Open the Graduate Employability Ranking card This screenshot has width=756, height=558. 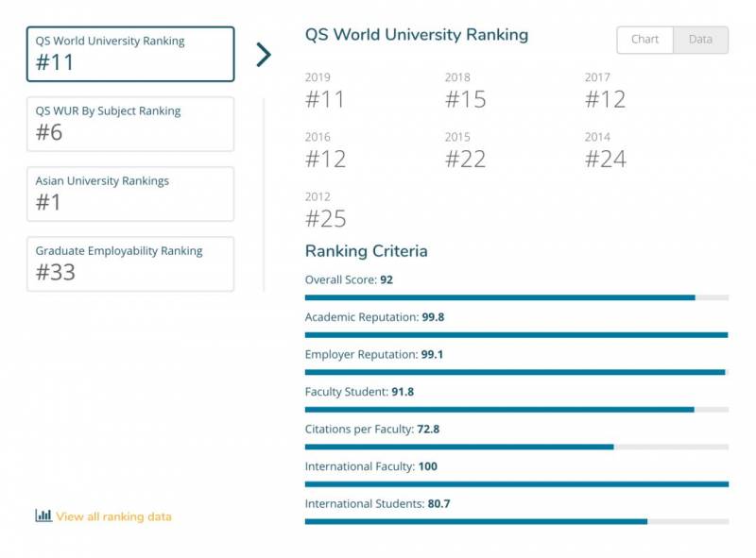pos(130,263)
